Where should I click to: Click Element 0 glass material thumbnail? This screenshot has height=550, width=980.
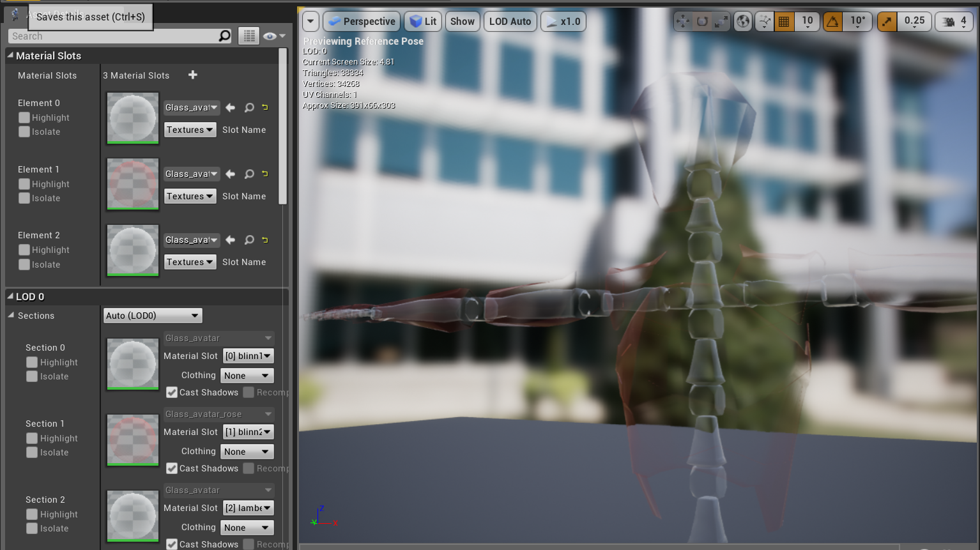pos(132,118)
